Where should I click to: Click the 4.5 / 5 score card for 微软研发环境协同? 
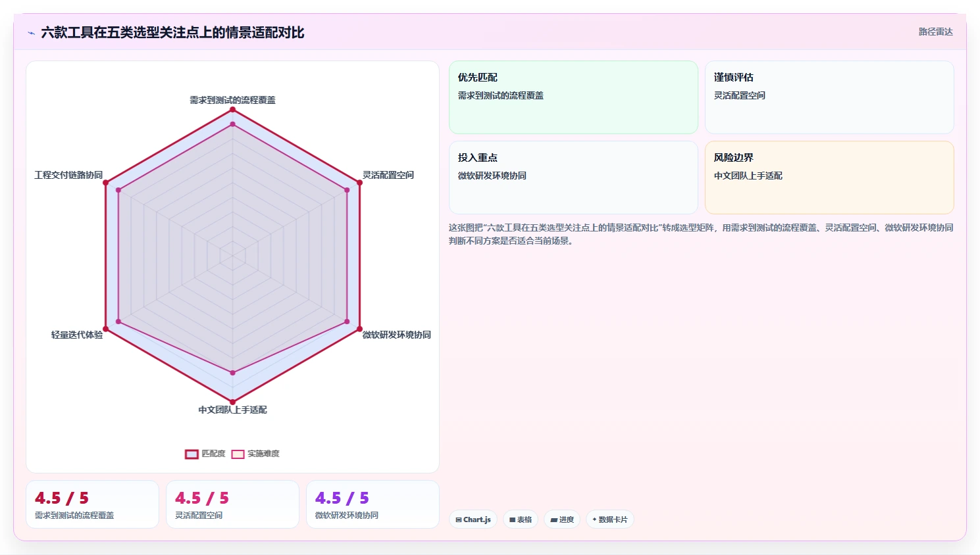pyautogui.click(x=373, y=504)
